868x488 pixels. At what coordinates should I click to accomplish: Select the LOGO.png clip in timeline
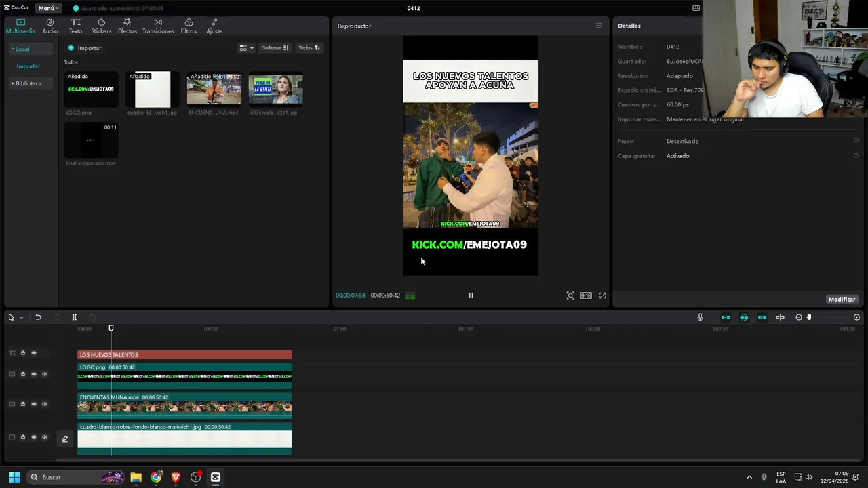[184, 375]
